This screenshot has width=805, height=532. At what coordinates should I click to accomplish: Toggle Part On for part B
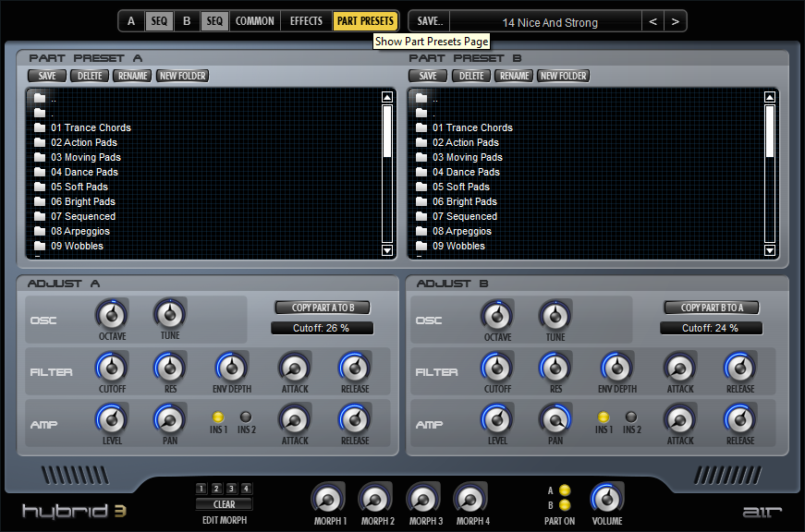pos(565,505)
